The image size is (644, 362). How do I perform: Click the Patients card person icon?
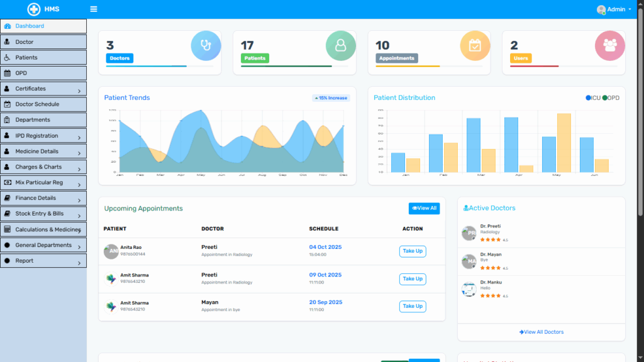click(x=340, y=46)
